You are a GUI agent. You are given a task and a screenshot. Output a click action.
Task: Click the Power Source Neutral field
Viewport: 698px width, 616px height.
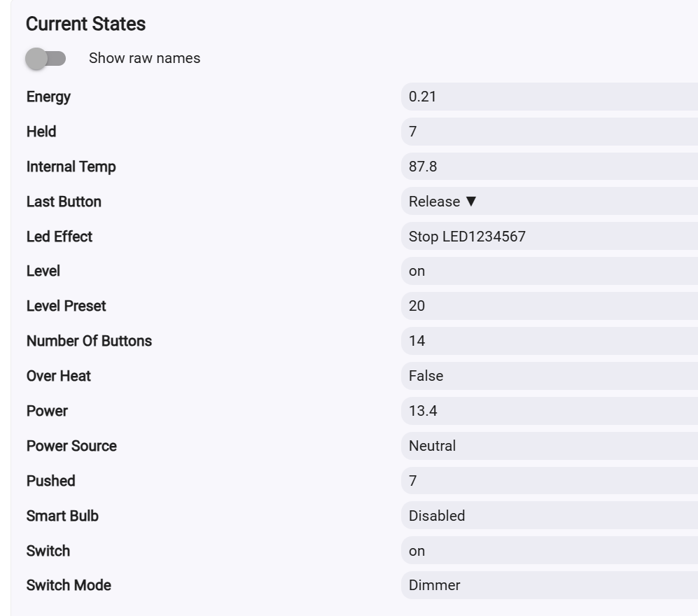[x=550, y=446]
